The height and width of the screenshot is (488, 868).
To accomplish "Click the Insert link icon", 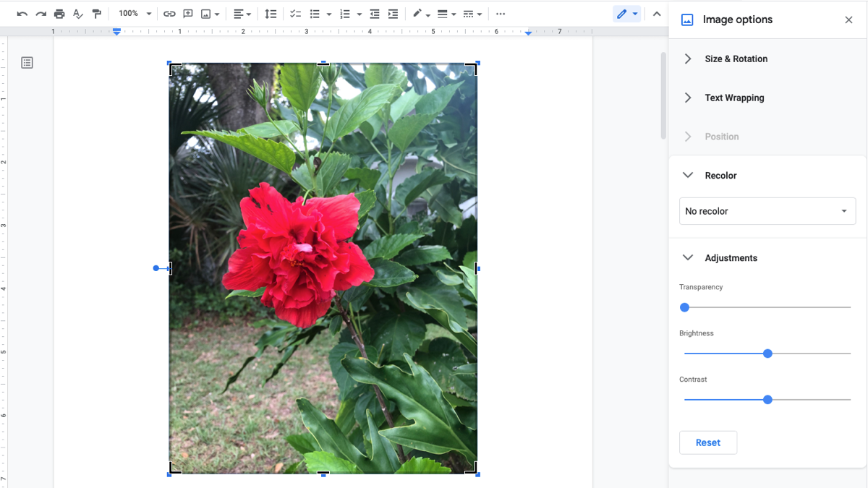I will pyautogui.click(x=169, y=13).
